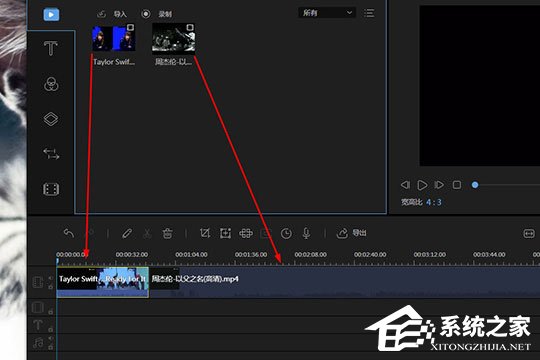Mute the main video track
The image size is (540, 360).
pos(51,278)
